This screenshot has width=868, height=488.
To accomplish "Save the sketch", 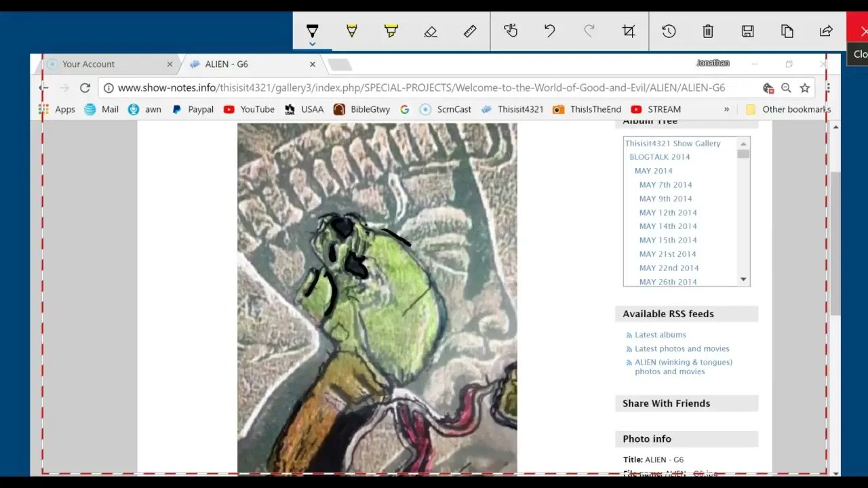I will (x=747, y=31).
